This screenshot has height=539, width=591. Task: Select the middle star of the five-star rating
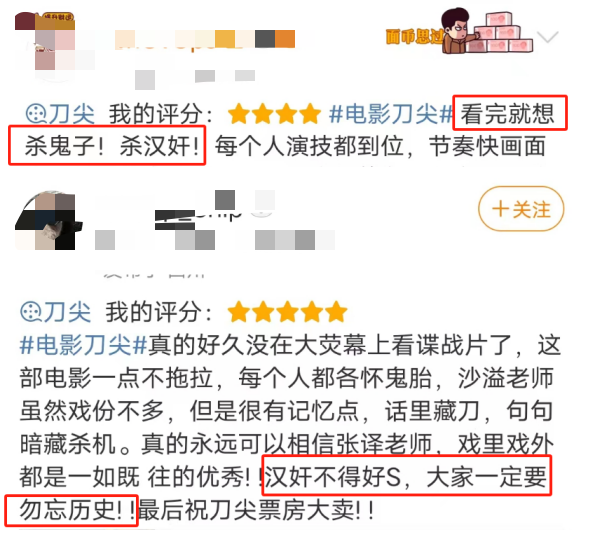pos(287,312)
